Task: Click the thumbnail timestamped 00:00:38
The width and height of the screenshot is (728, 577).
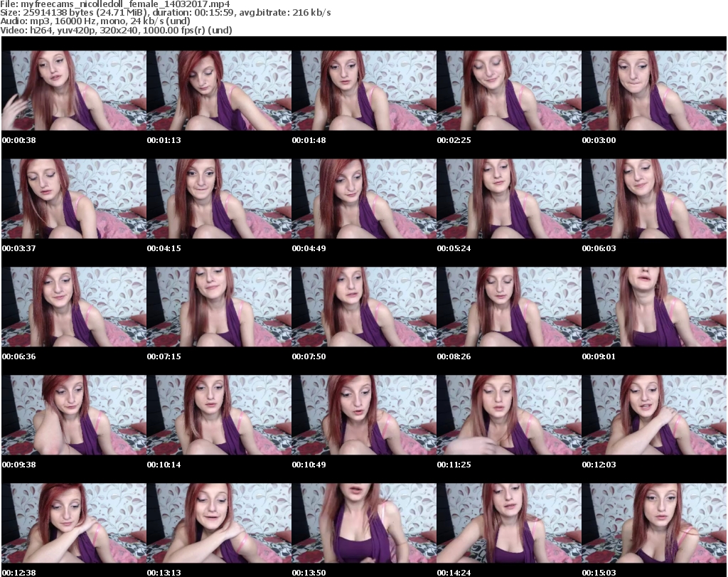Action: click(x=74, y=90)
